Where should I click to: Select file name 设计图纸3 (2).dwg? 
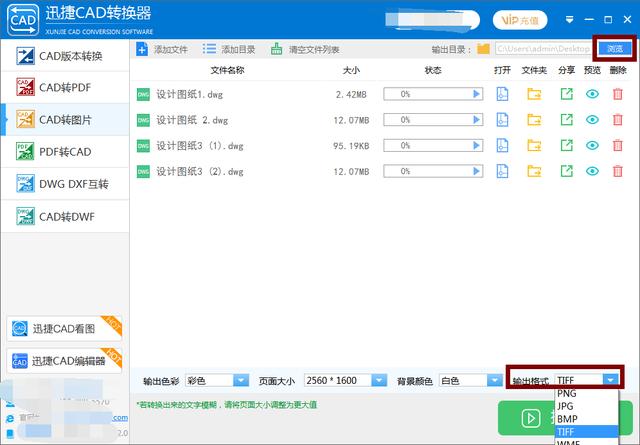tap(200, 171)
